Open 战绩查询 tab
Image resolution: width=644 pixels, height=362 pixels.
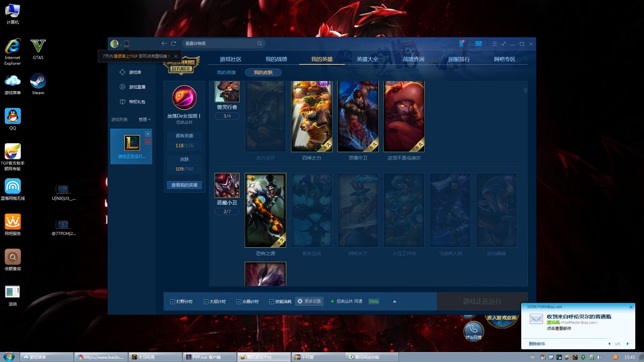pos(413,59)
